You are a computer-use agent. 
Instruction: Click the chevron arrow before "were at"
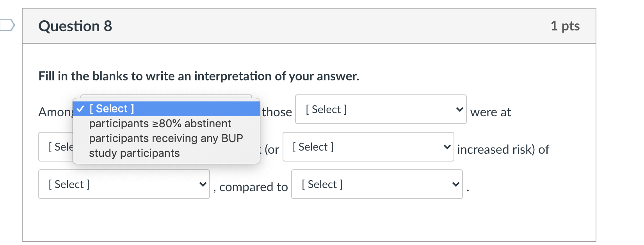[459, 110]
